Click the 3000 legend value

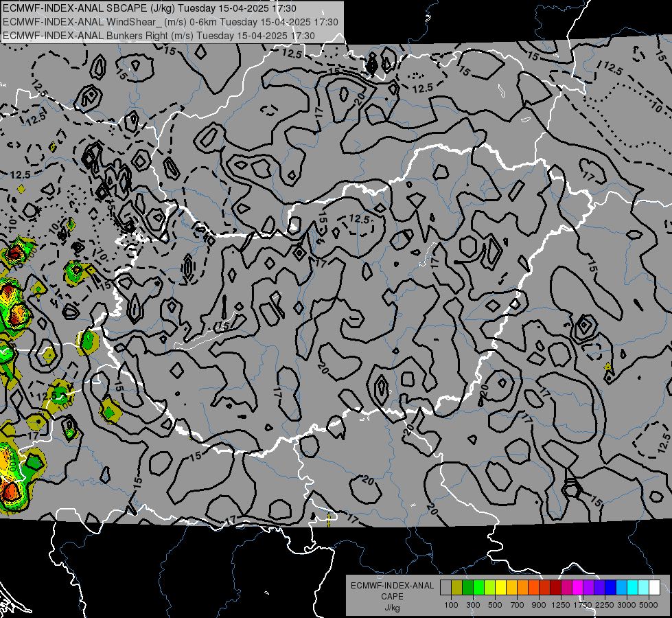[x=627, y=605]
